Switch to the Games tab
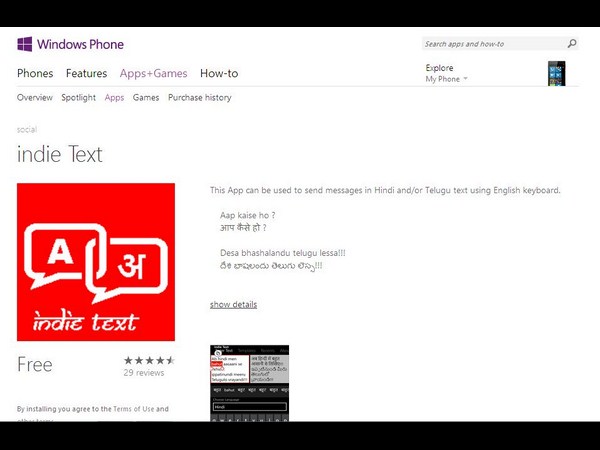The image size is (600, 450). click(146, 98)
